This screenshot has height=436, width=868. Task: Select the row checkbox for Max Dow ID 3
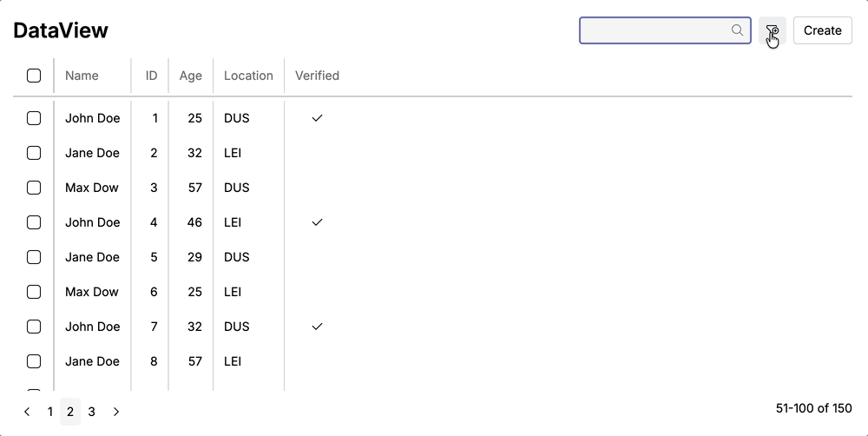34,188
